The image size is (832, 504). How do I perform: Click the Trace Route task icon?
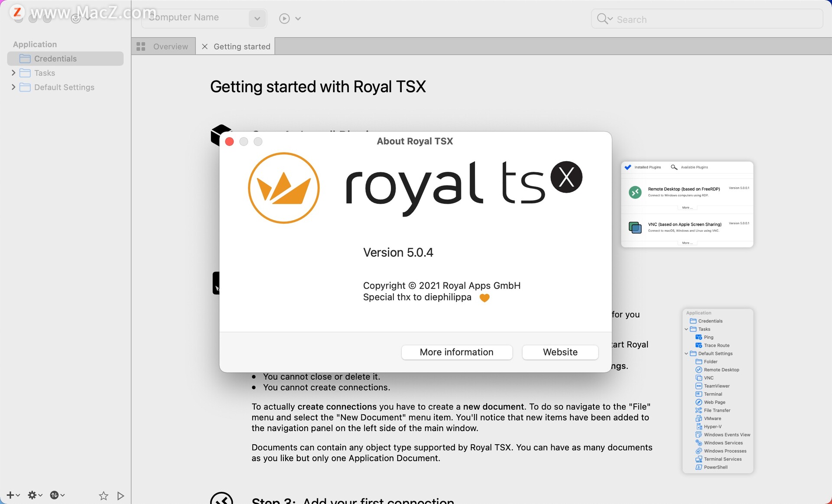pyautogui.click(x=697, y=345)
